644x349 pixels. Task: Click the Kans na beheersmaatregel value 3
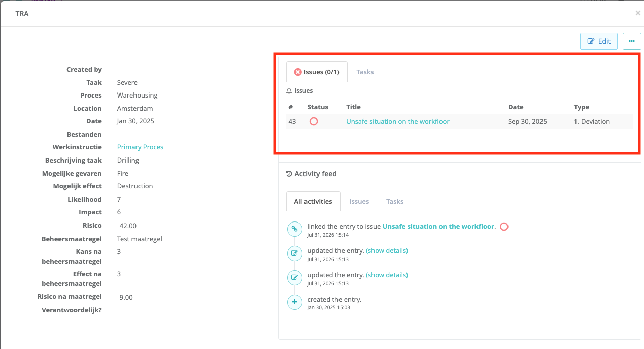[x=119, y=251]
